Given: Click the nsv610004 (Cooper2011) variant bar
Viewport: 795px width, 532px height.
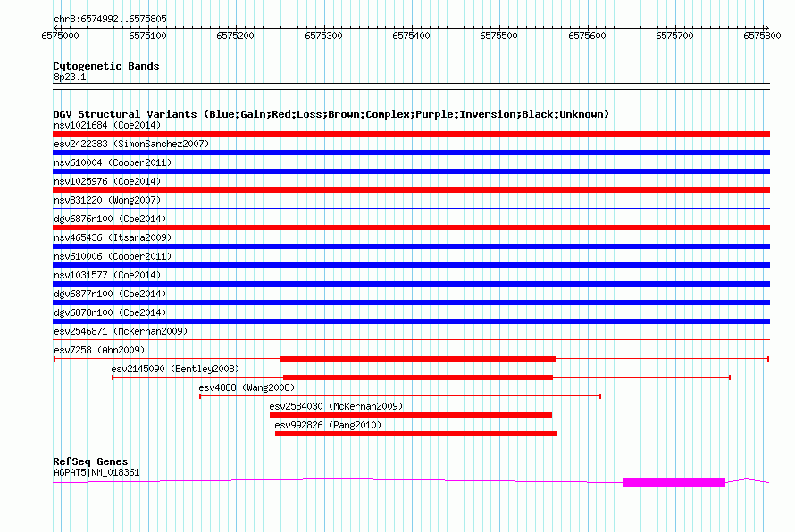Looking at the screenshot, I should [x=411, y=171].
